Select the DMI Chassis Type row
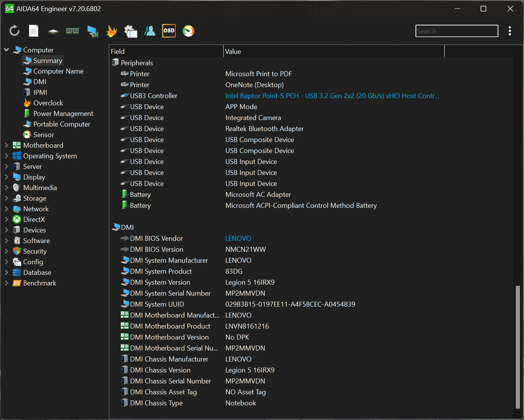 pos(311,403)
